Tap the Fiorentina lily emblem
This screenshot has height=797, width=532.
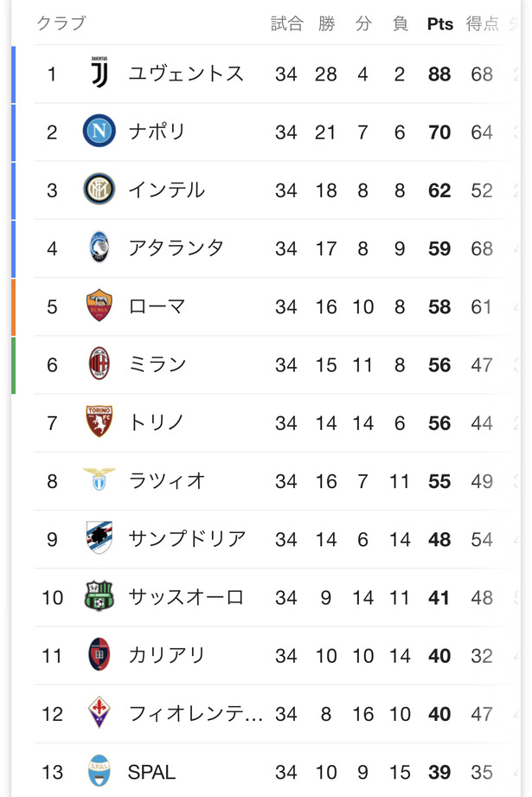(99, 712)
